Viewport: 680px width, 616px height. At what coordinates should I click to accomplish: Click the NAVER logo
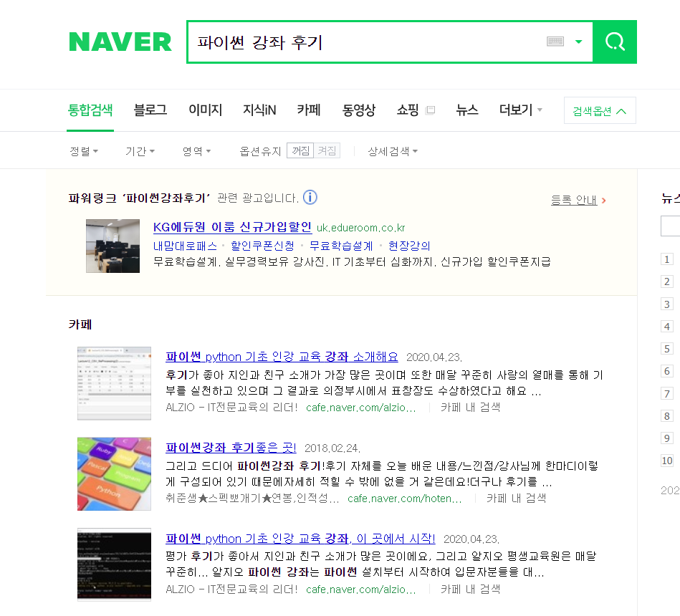click(120, 42)
